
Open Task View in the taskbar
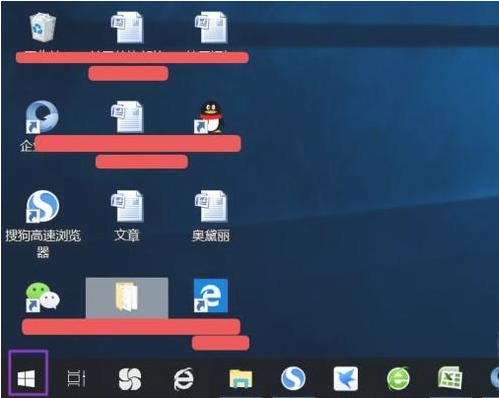77,379
